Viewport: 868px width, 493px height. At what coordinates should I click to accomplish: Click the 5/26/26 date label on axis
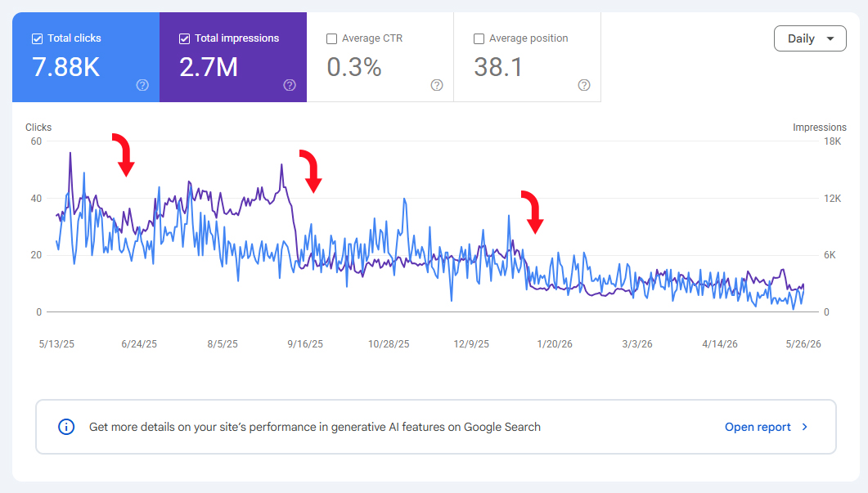pos(803,344)
